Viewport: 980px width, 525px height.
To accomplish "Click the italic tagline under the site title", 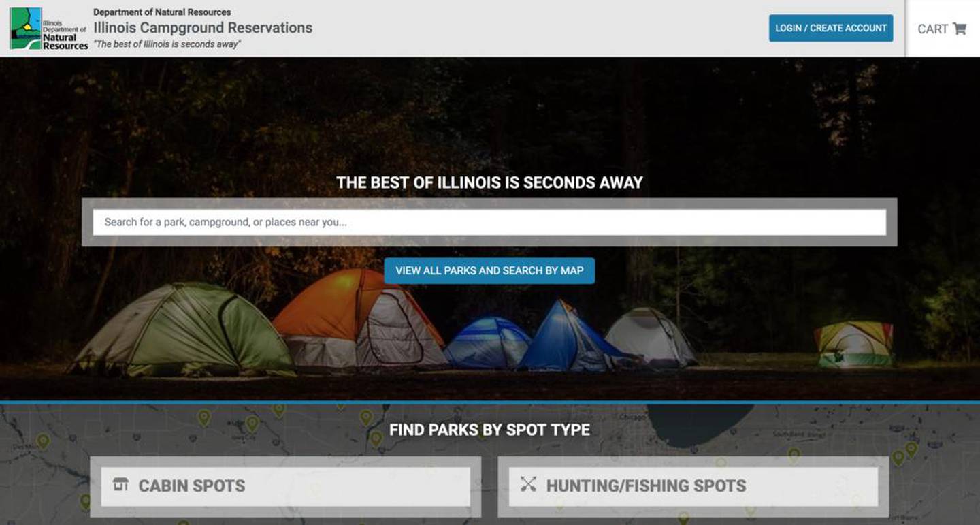I will click(x=167, y=44).
